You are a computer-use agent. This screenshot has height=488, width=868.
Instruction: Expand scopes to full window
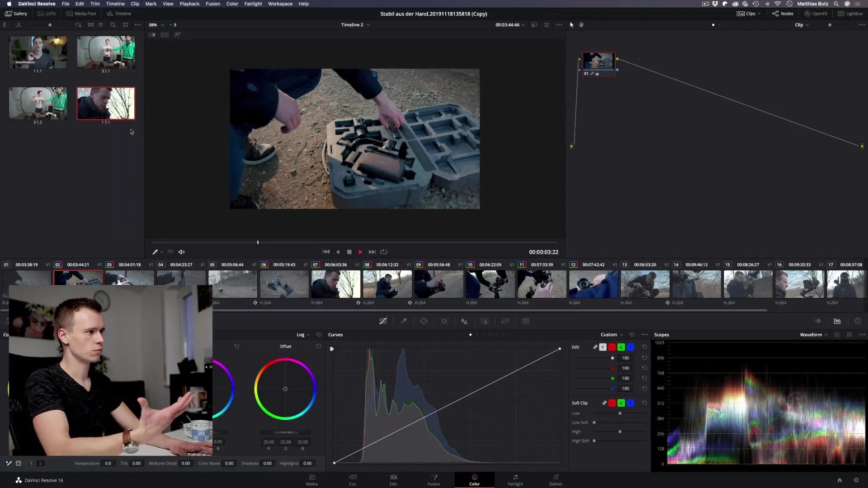(x=849, y=335)
